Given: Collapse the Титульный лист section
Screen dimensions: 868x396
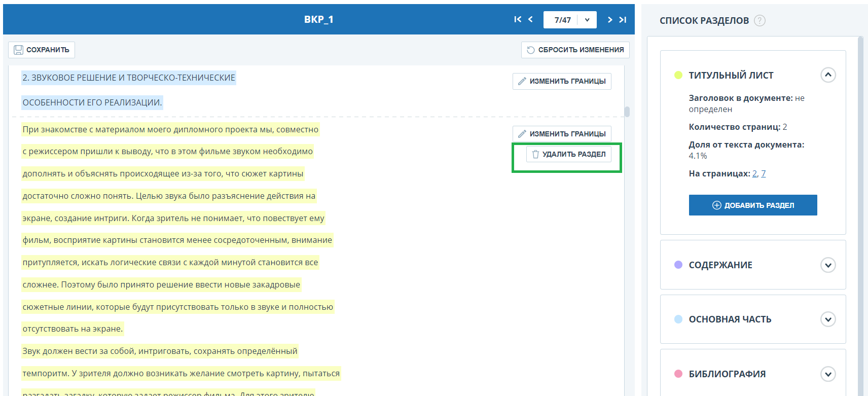Looking at the screenshot, I should pos(828,75).
